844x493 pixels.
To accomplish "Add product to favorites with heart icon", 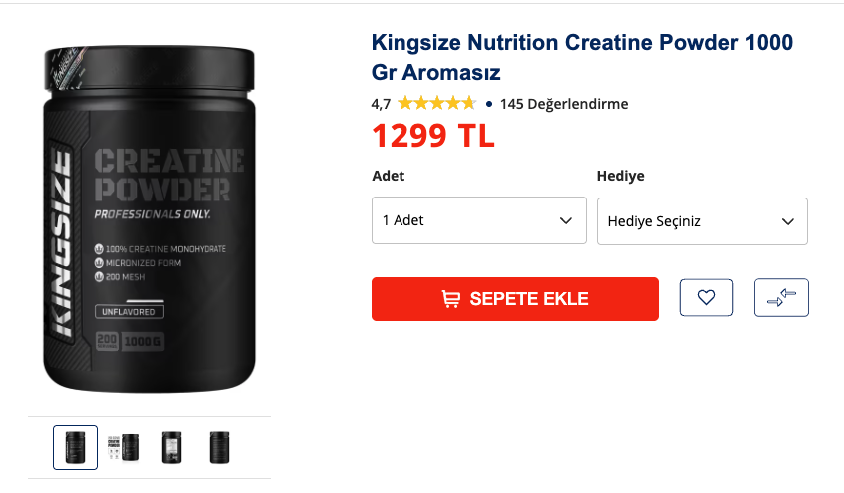I will 706,297.
